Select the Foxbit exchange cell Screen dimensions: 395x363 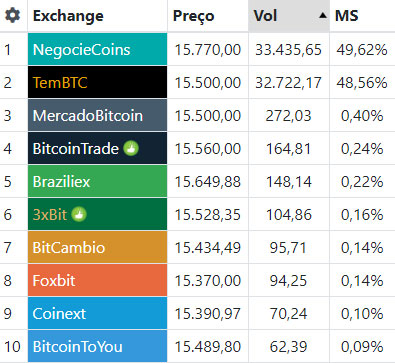point(97,280)
